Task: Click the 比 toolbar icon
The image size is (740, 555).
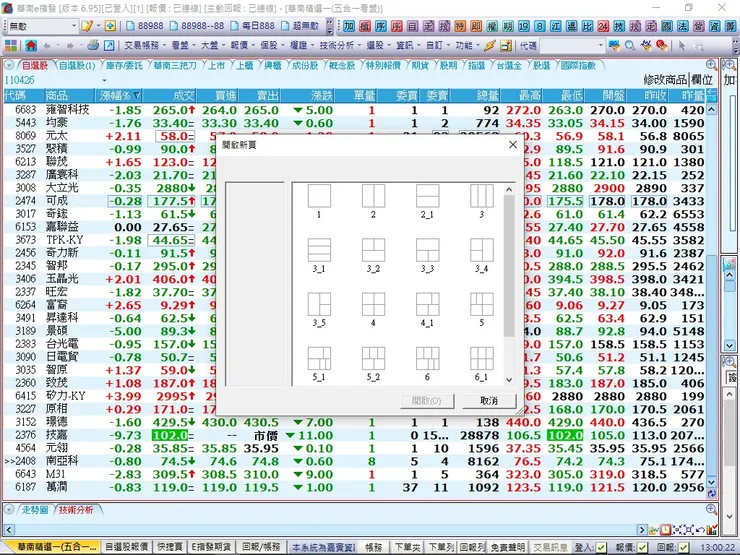Action: pos(587,25)
